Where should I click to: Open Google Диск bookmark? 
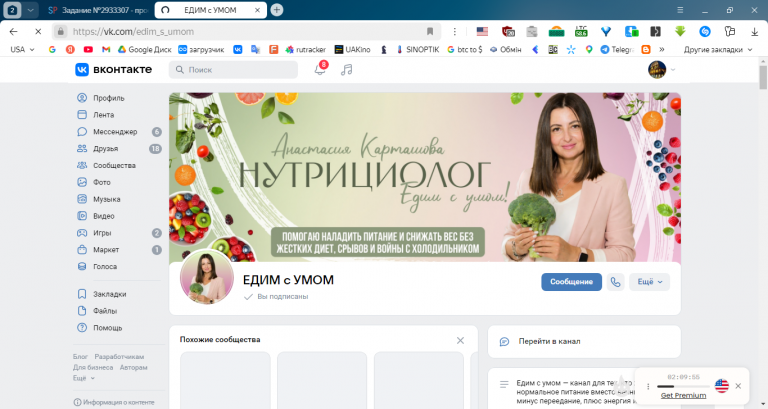coord(144,49)
